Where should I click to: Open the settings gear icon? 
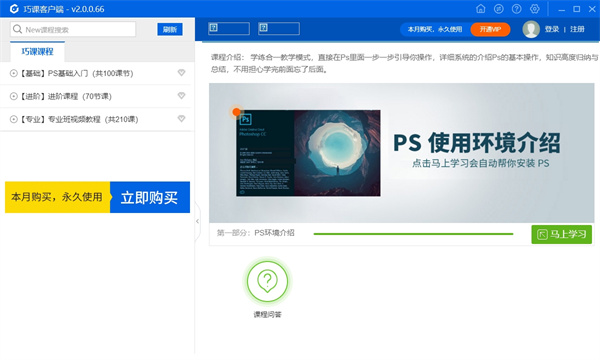[x=535, y=8]
